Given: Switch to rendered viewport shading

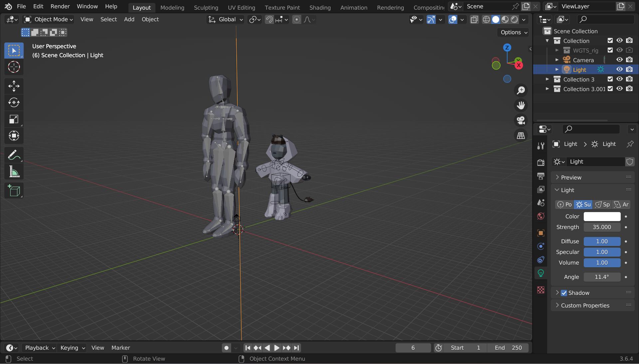Looking at the screenshot, I should [514, 20].
